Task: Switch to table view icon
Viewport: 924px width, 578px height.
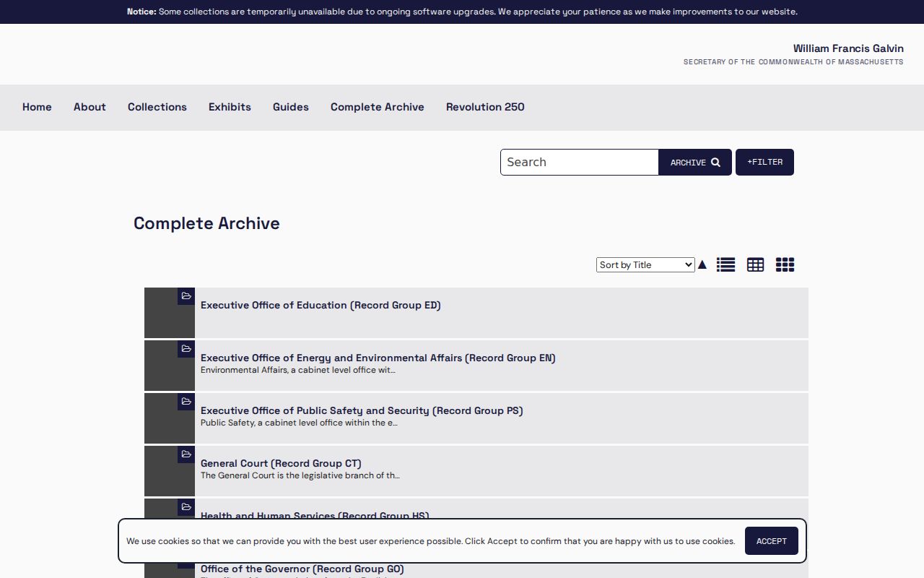Action: tap(755, 265)
